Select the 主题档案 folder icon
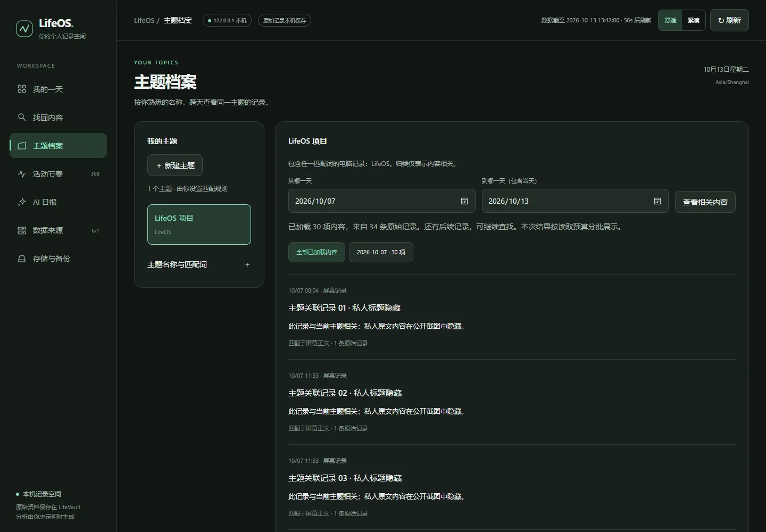The image size is (766, 532). point(22,145)
